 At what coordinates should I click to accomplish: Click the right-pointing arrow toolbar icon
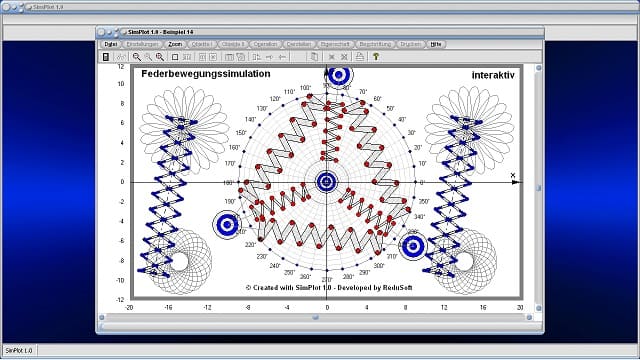tap(269, 57)
